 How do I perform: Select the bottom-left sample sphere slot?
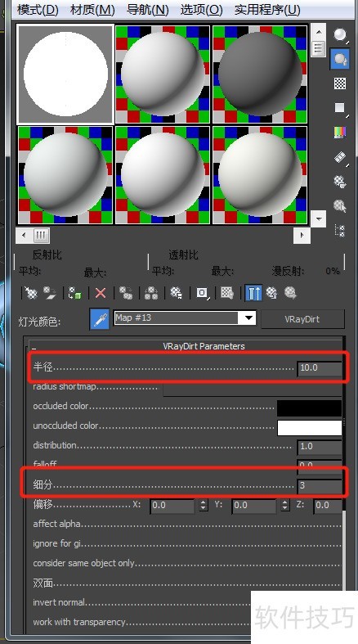point(65,175)
